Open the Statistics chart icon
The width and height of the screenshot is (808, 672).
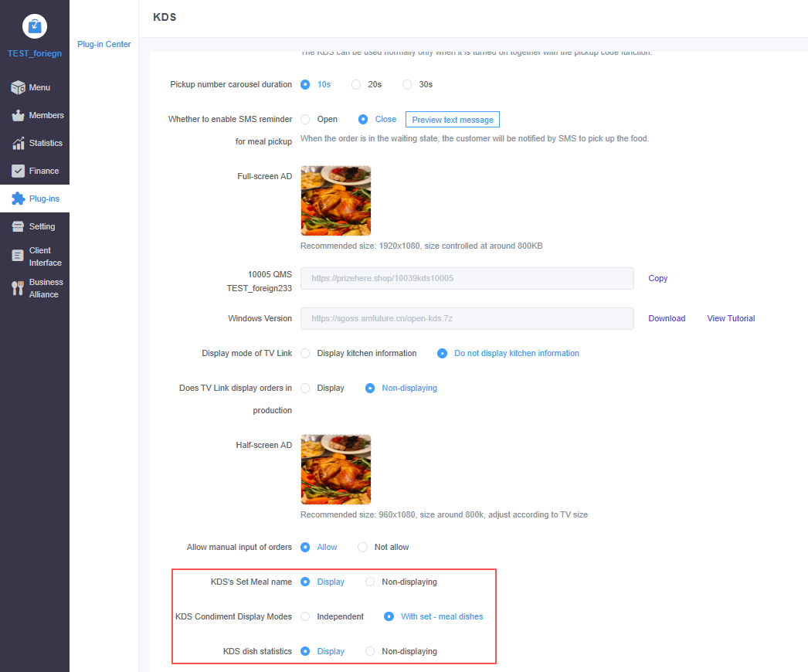tap(18, 144)
